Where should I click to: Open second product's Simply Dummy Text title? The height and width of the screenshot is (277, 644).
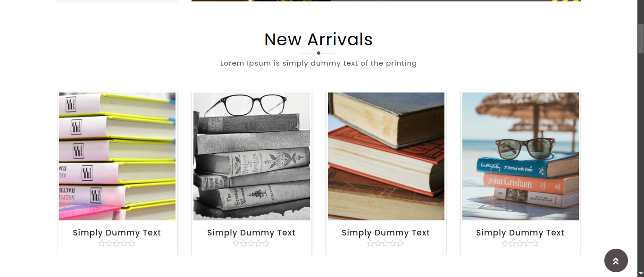coord(251,233)
